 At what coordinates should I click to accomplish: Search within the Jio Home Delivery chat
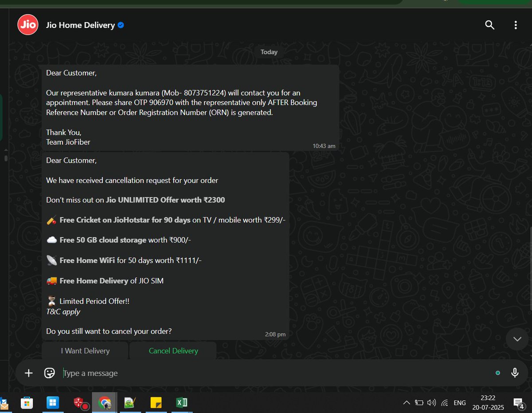click(x=490, y=25)
